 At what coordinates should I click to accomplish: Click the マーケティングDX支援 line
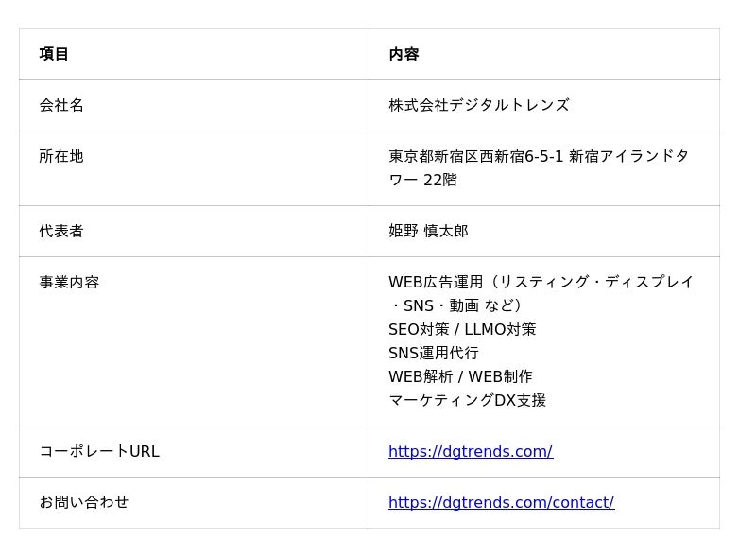467,401
